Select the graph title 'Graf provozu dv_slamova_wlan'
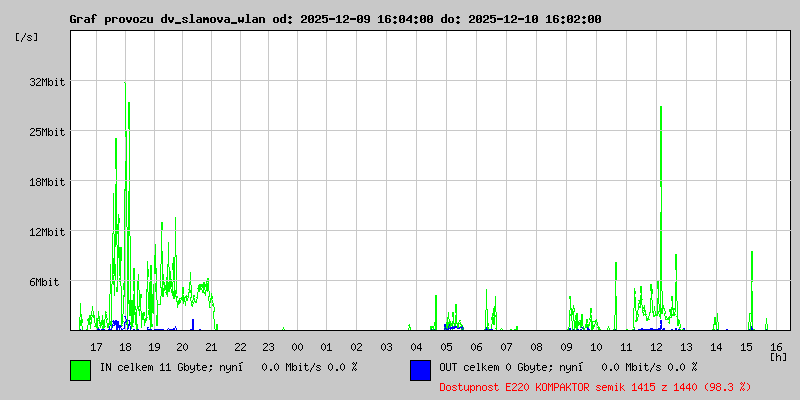The width and height of the screenshot is (800, 400). pyautogui.click(x=167, y=19)
